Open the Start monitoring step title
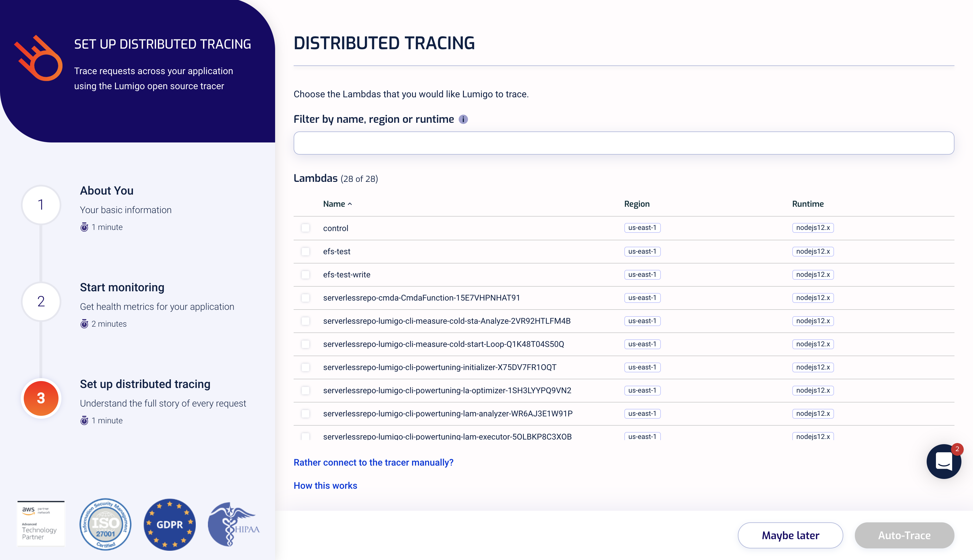Screen dimensions: 973x560 pos(122,287)
